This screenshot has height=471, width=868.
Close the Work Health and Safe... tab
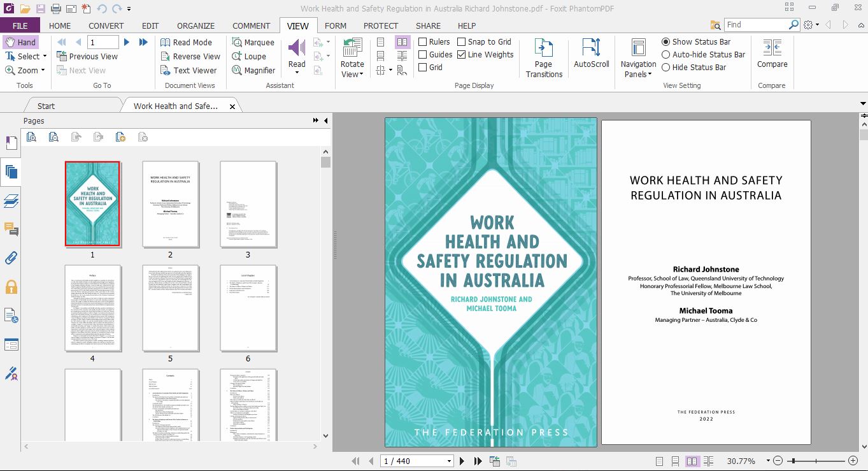tap(232, 106)
